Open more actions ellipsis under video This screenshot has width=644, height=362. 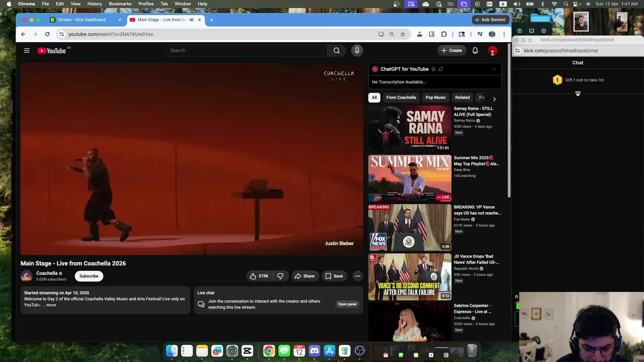pos(358,276)
